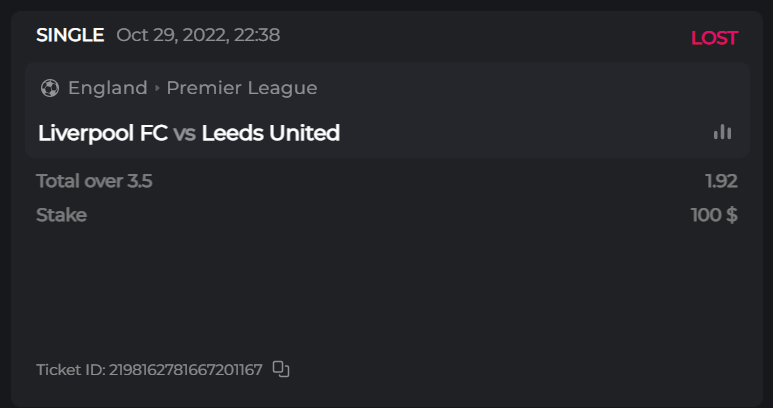Click the soccer ball sport icon
The width and height of the screenshot is (773, 408).
click(49, 88)
